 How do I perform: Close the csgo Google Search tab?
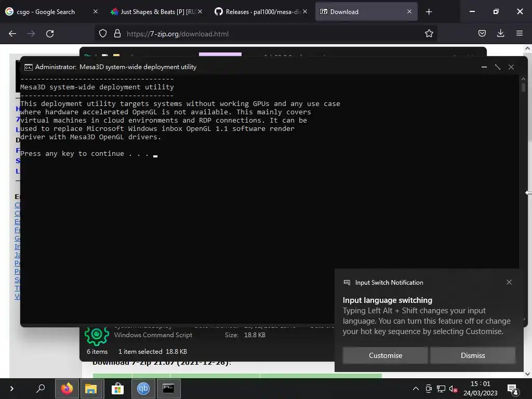pyautogui.click(x=96, y=11)
